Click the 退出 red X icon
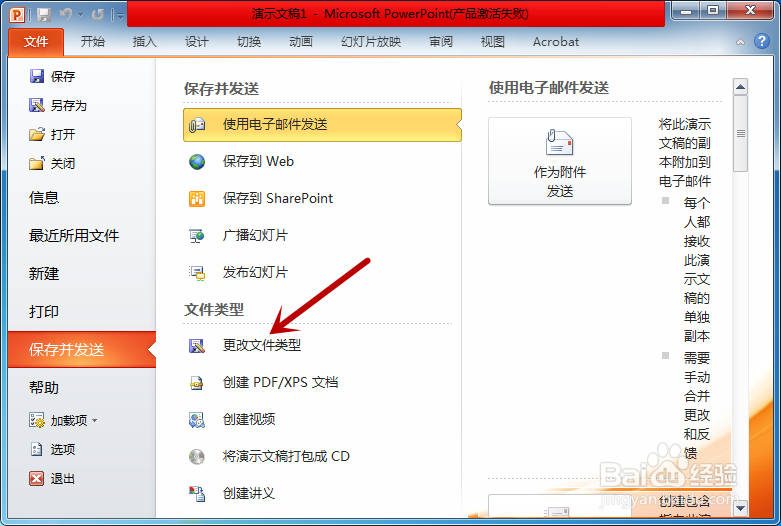 pos(36,478)
